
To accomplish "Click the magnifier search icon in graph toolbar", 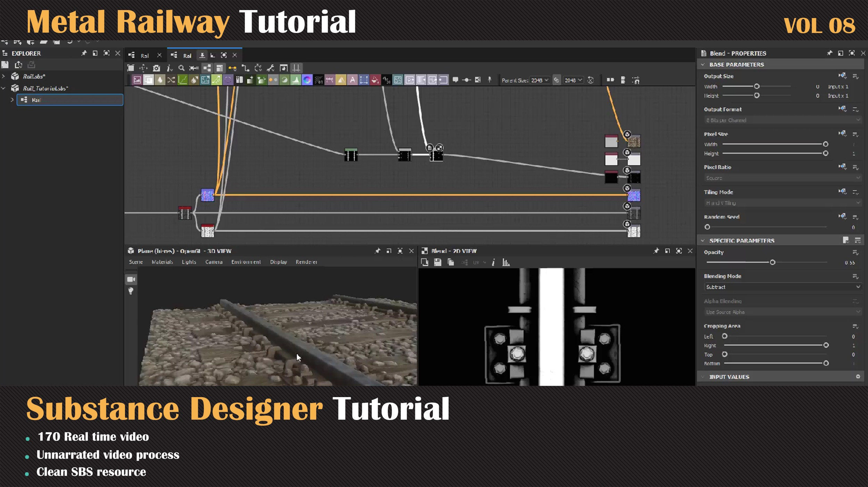I will [181, 68].
